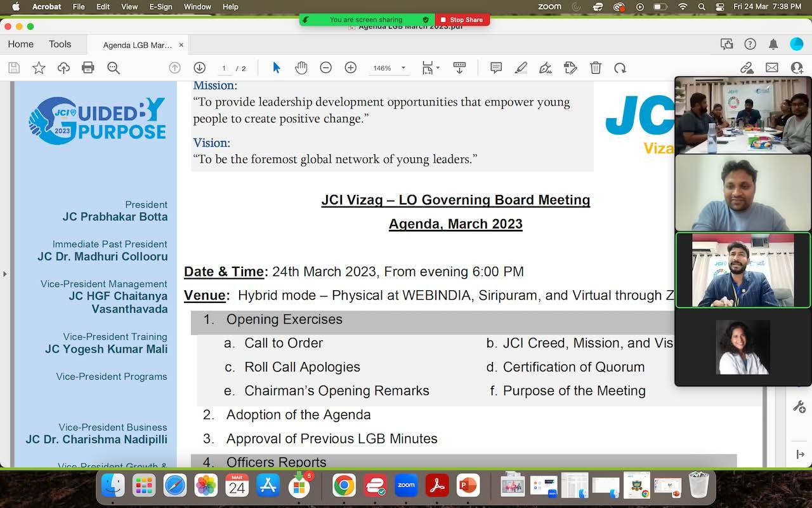Select the highlight text pen tool
The width and height of the screenshot is (812, 508).
tap(521, 68)
